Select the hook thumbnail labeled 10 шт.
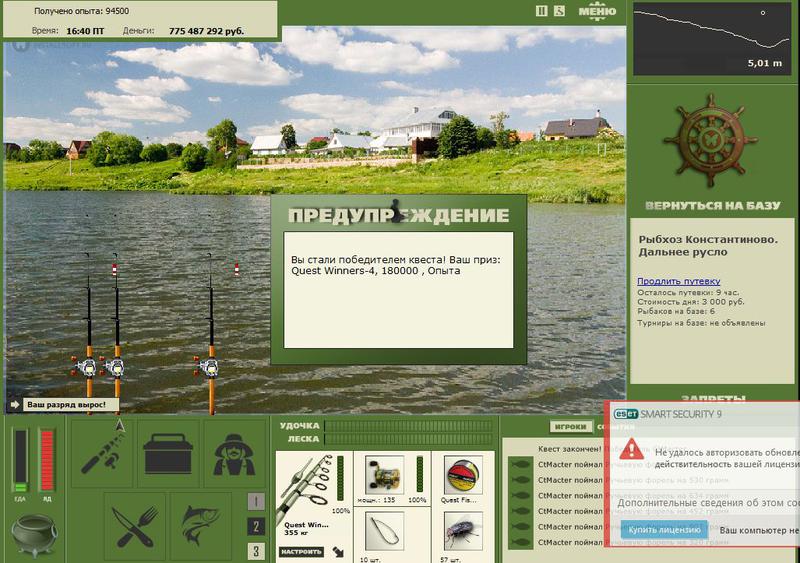Viewport: 800px width, 563px height. click(x=385, y=532)
